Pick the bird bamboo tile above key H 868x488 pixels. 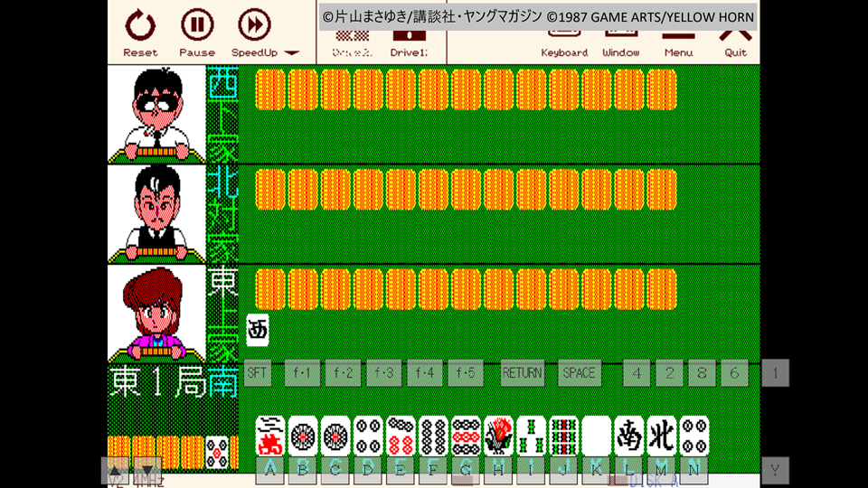pos(498,436)
